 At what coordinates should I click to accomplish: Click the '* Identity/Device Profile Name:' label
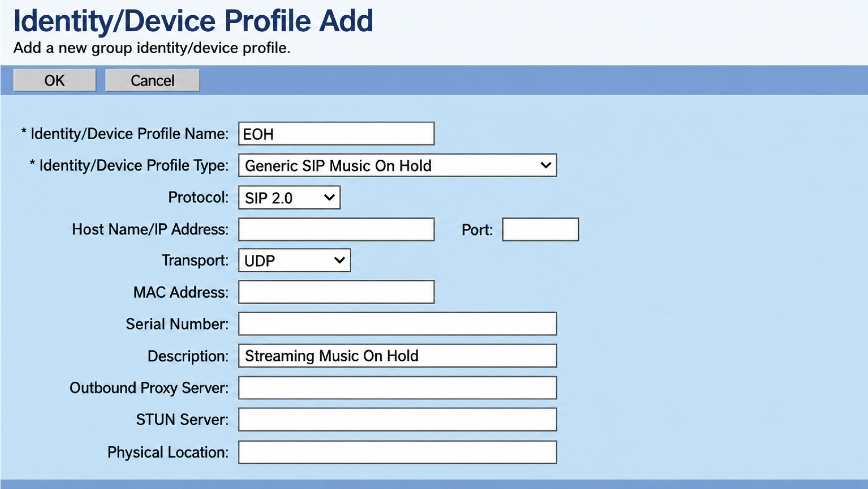click(x=125, y=134)
